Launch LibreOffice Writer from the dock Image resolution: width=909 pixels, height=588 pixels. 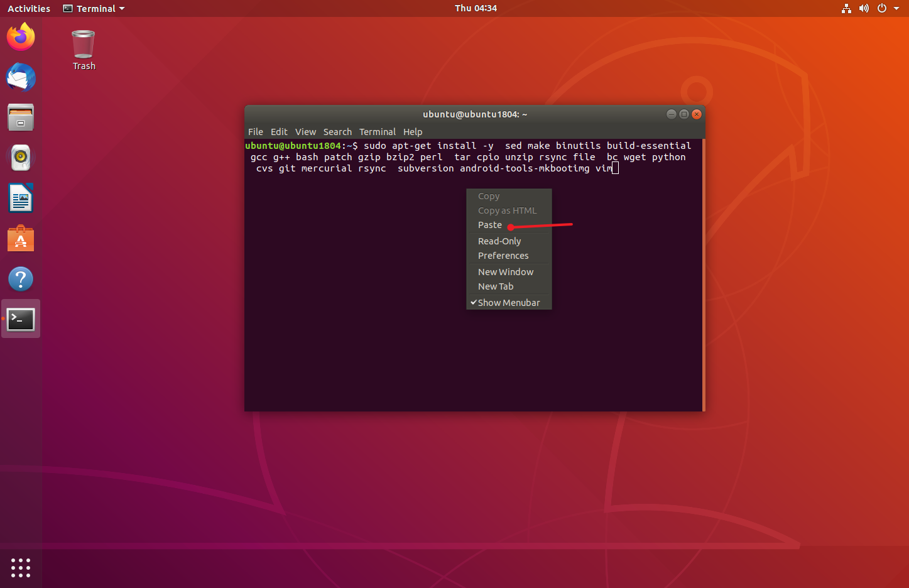point(21,199)
